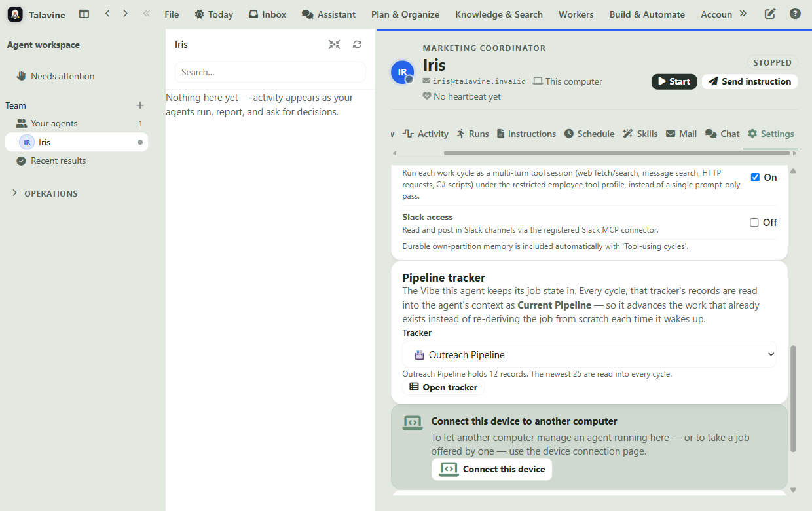Go forward with the right chevron

click(125, 14)
